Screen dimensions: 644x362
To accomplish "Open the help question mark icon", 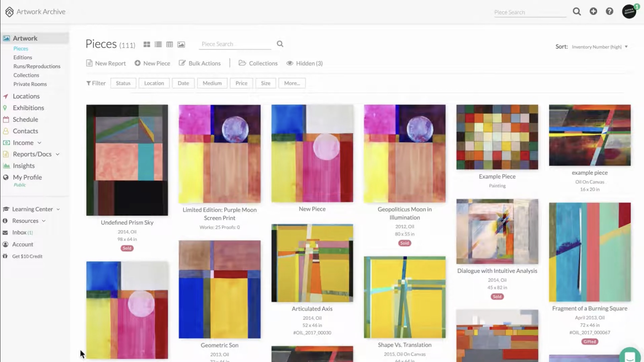I will pyautogui.click(x=609, y=11).
